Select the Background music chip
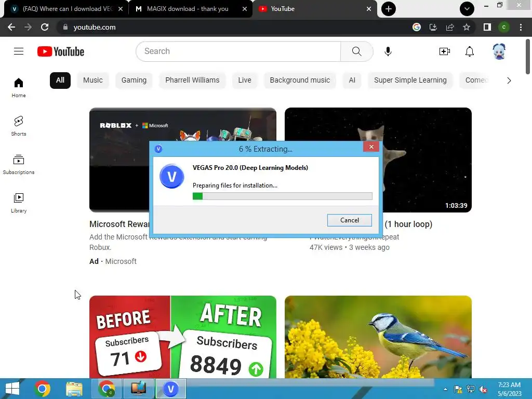532x399 pixels. tap(300, 81)
